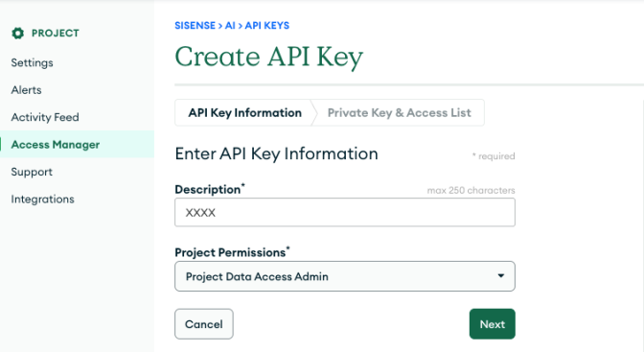Go to Alerts in the sidebar
644x352 pixels.
tap(26, 90)
